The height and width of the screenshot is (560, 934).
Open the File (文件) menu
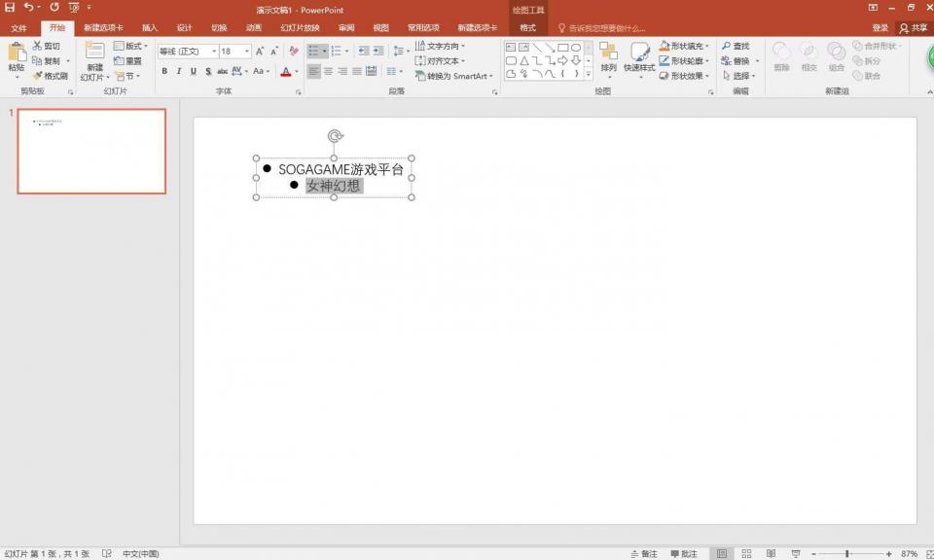click(18, 28)
